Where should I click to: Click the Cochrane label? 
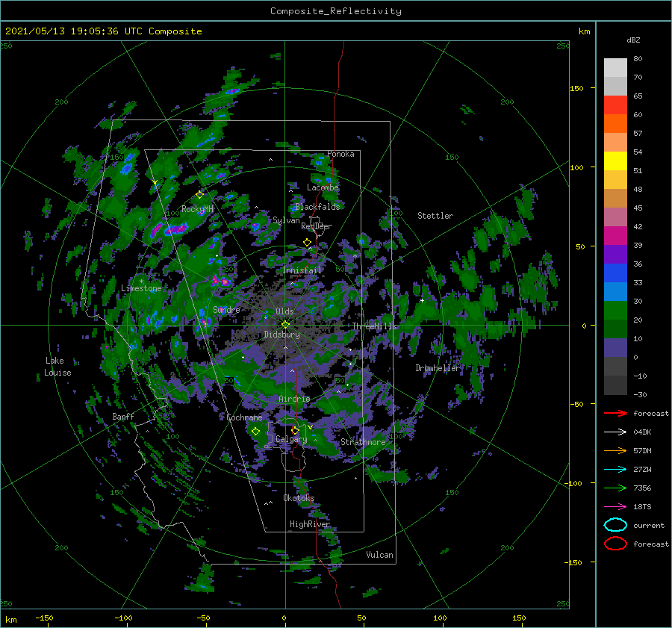pos(244,417)
